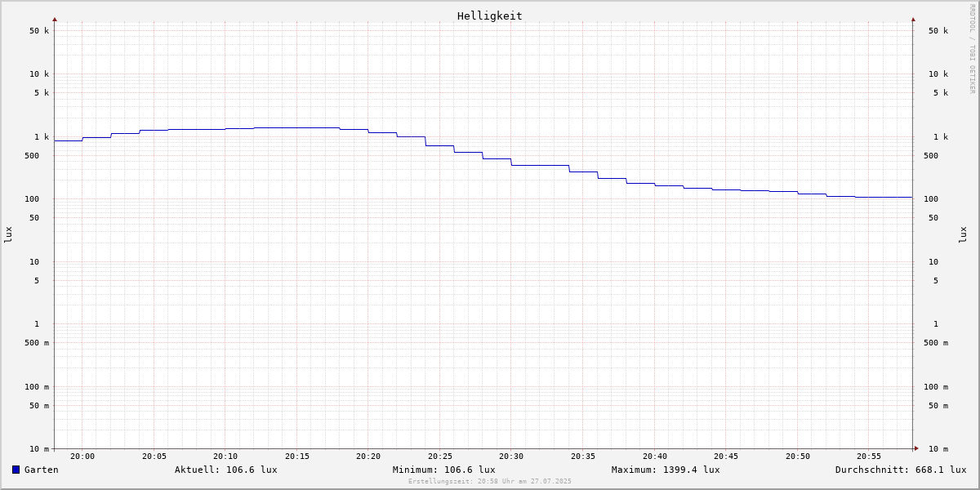This screenshot has width=980, height=490.
Task: Click the 'Helligkeit' chart title
Action: coord(490,16)
